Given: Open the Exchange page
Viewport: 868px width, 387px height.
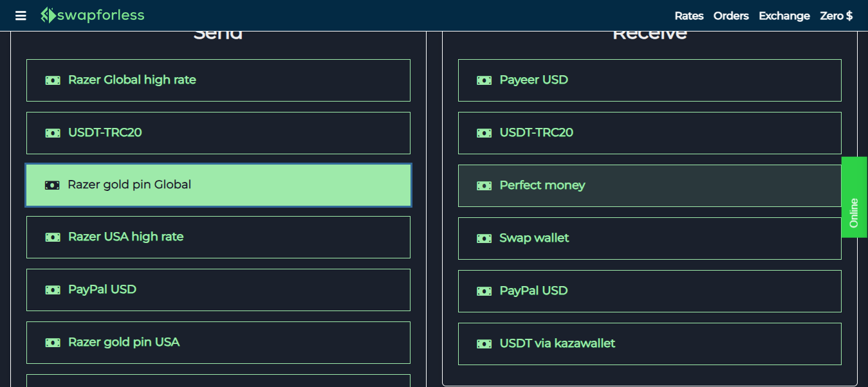Looking at the screenshot, I should coord(784,15).
